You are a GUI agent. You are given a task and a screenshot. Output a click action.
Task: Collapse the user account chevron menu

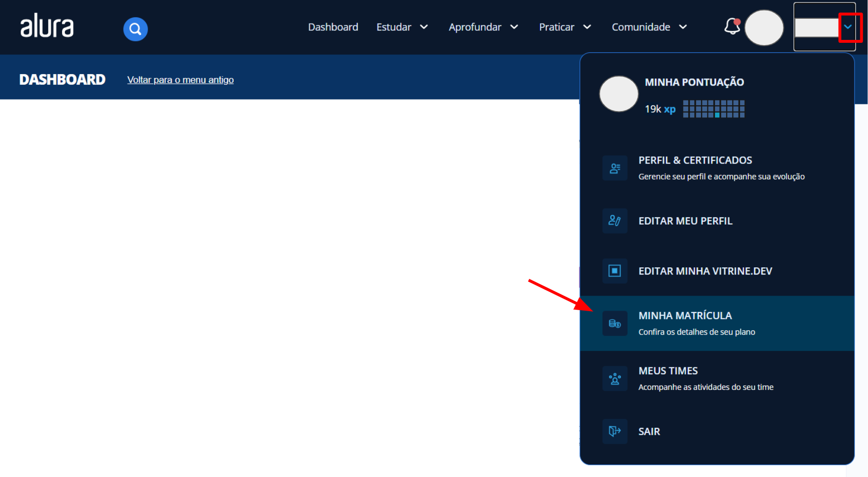tap(848, 27)
